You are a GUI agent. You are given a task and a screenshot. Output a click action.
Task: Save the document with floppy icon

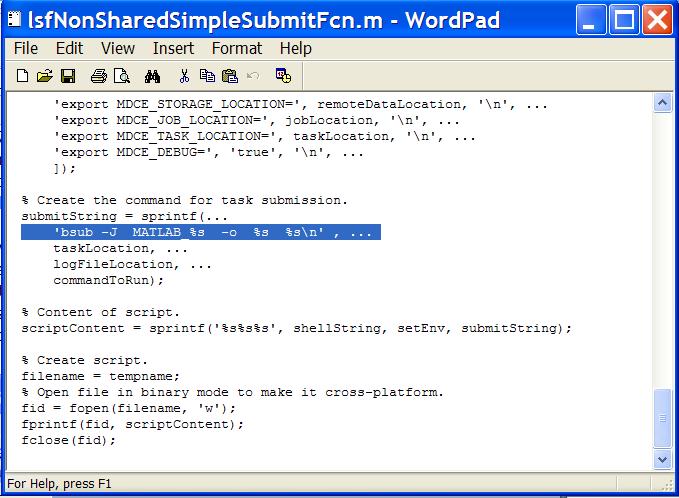click(x=67, y=75)
